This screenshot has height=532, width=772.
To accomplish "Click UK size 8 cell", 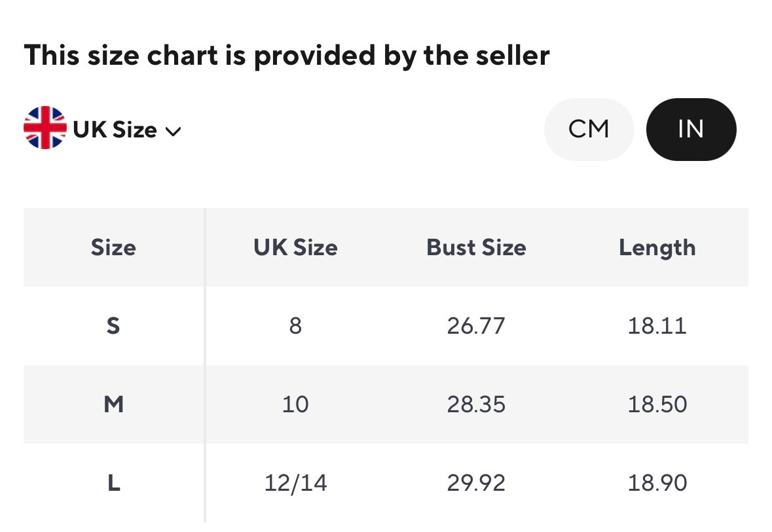I will 295,325.
